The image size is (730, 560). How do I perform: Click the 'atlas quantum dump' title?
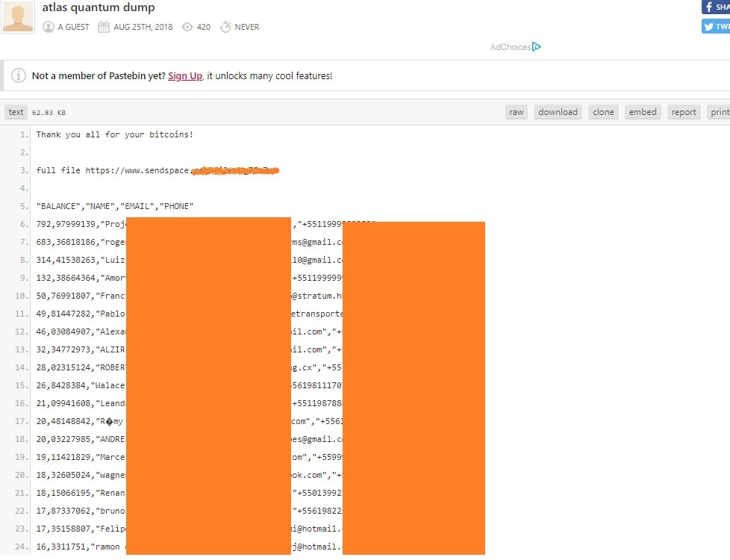tap(99, 7)
